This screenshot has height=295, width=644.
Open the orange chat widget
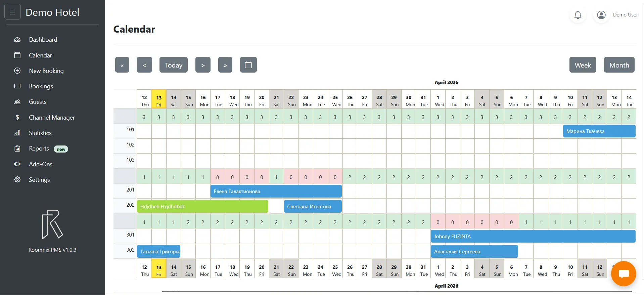pos(624,274)
